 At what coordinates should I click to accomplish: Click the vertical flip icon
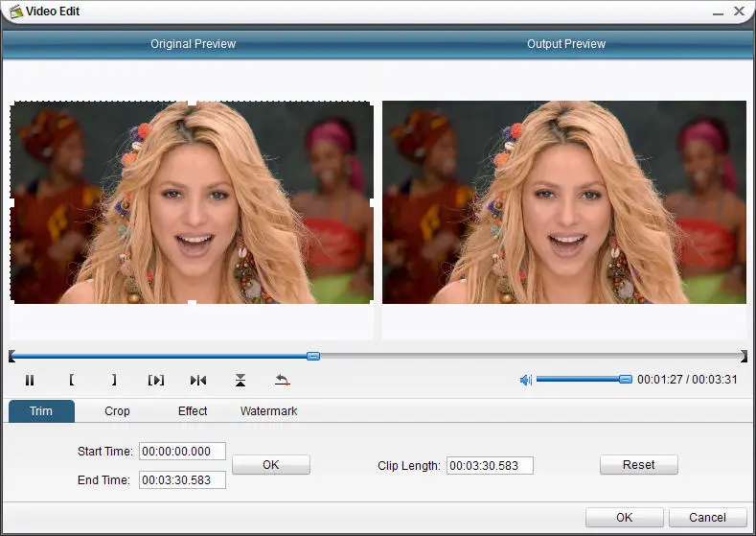[241, 380]
